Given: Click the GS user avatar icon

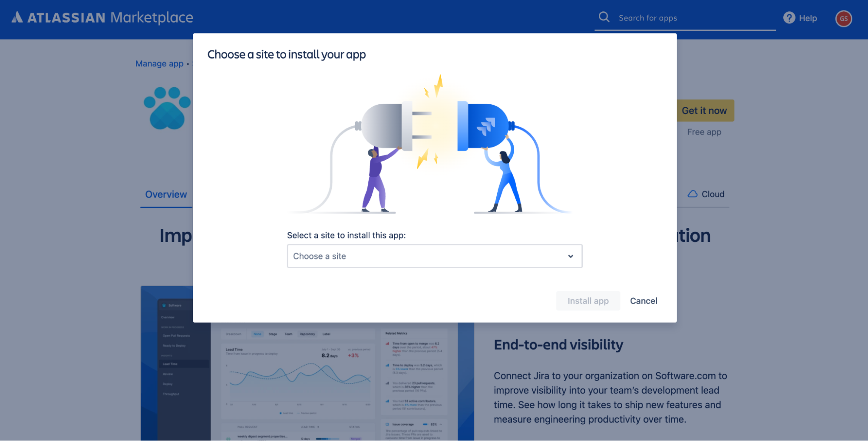Looking at the screenshot, I should (844, 19).
